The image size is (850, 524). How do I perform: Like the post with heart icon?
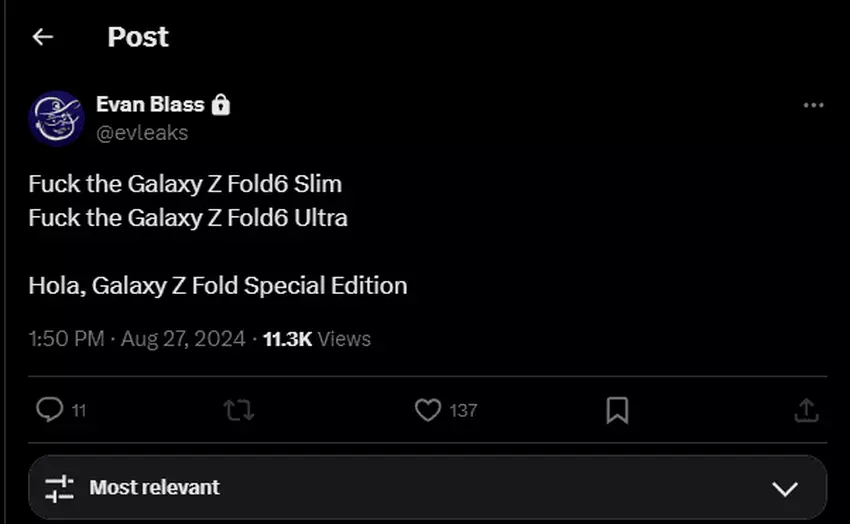(428, 410)
